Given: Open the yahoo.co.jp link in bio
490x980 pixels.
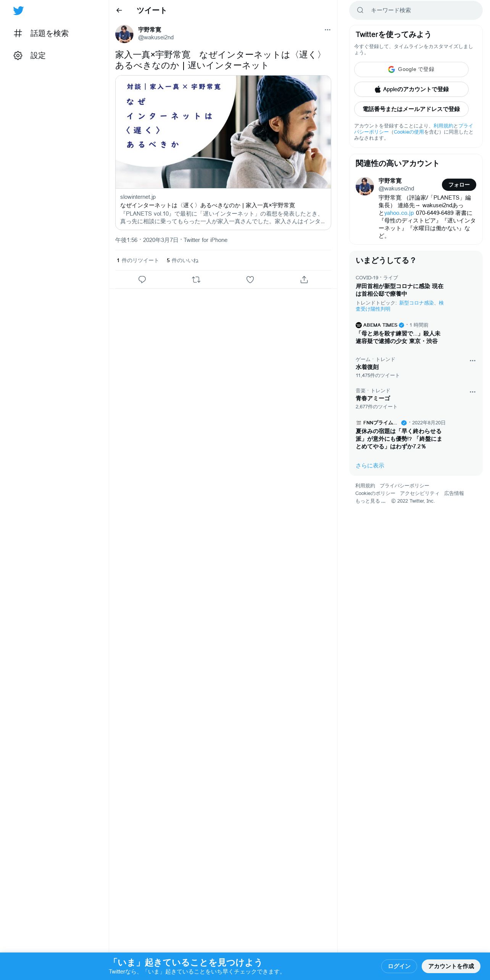Looking at the screenshot, I should [399, 213].
